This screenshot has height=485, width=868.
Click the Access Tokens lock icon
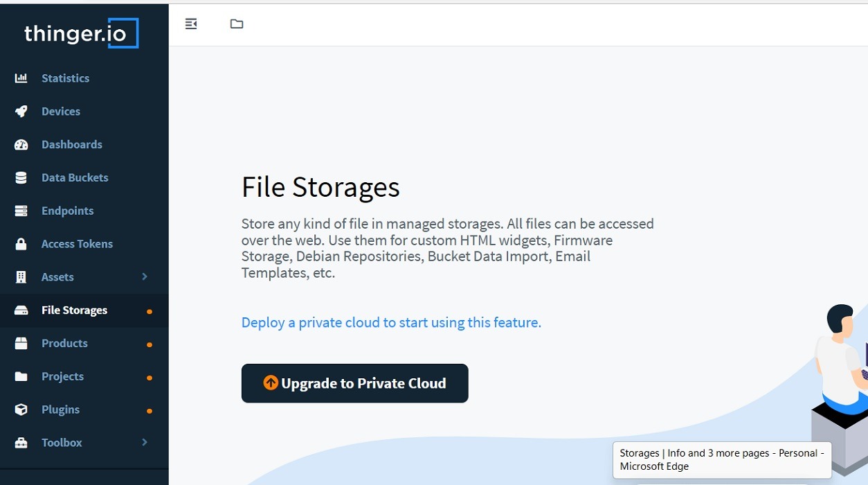(21, 244)
